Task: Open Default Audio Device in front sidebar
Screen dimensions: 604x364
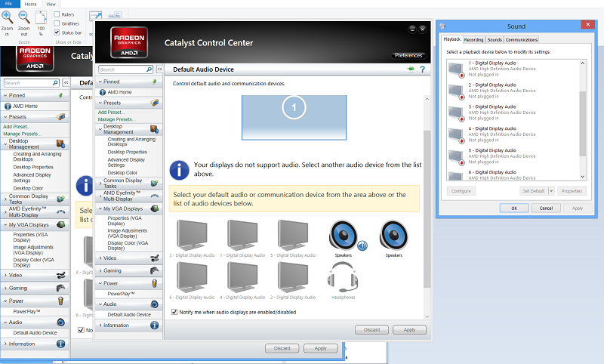Action: pyautogui.click(x=129, y=315)
